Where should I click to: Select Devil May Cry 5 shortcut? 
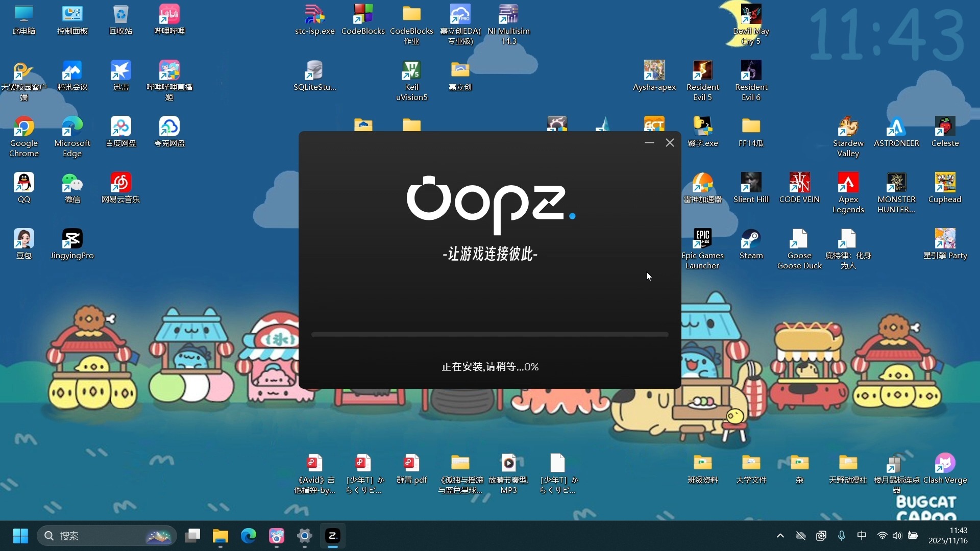point(751,25)
